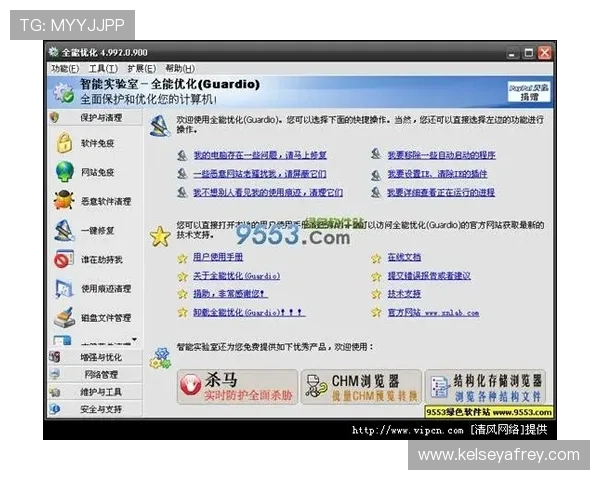Click the large yellow star icon
Image resolution: width=600 pixels, height=480 pixels.
point(160,236)
